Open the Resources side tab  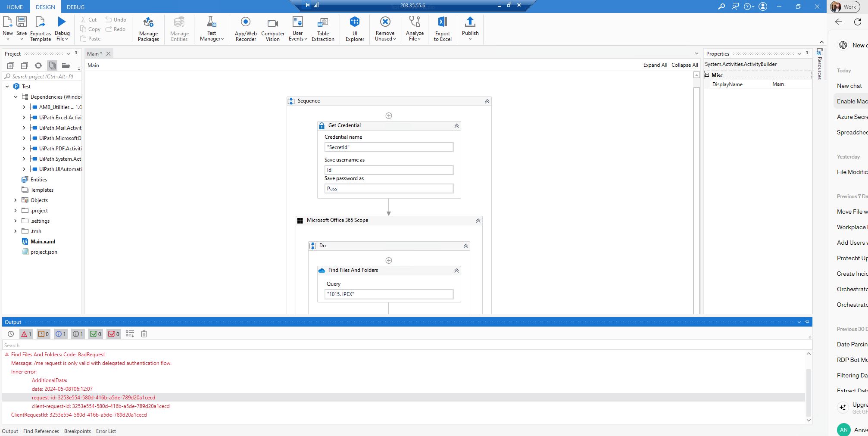(819, 64)
